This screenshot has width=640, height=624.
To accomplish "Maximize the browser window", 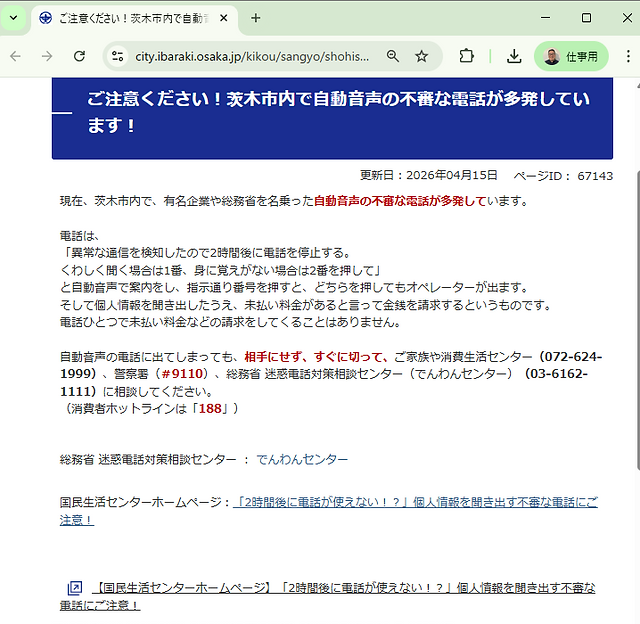I will (x=586, y=18).
